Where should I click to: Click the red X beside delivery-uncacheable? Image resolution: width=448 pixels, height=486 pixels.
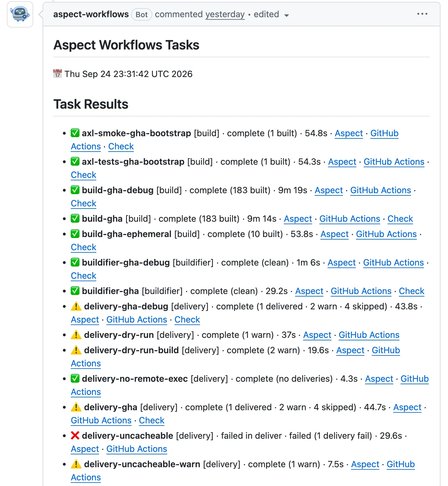pyautogui.click(x=75, y=436)
